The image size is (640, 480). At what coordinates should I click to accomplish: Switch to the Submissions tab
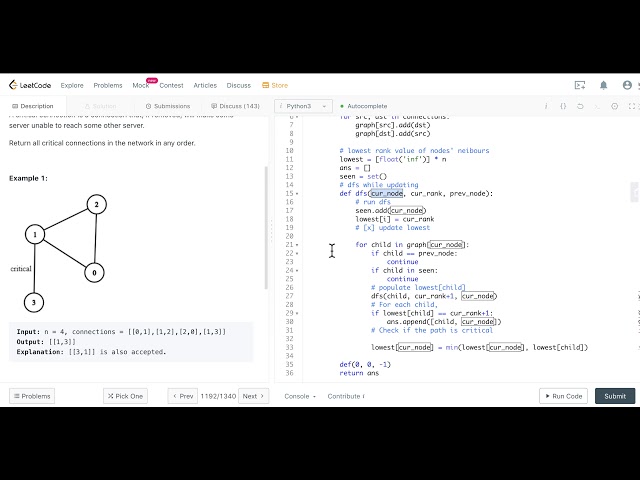pos(168,106)
